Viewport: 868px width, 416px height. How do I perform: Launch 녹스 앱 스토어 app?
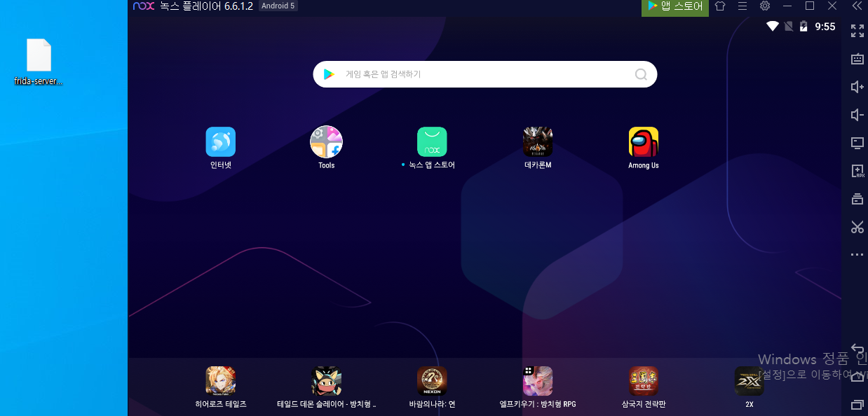tap(432, 141)
